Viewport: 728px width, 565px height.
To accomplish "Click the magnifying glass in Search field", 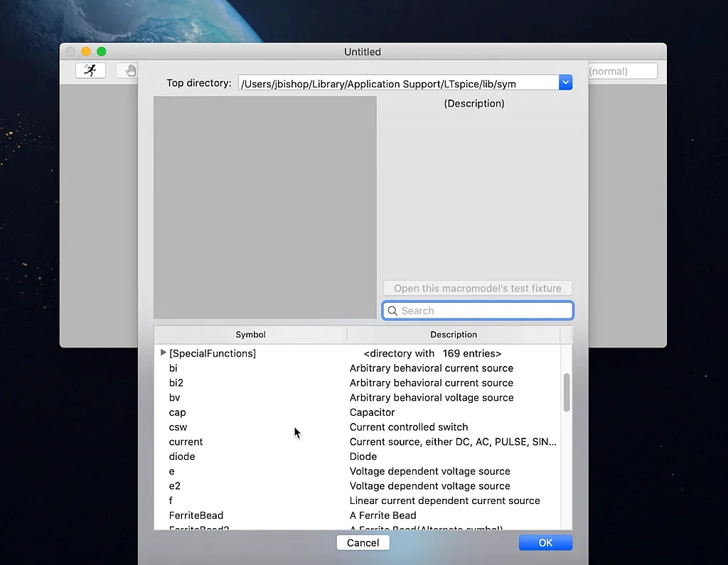I will (392, 311).
